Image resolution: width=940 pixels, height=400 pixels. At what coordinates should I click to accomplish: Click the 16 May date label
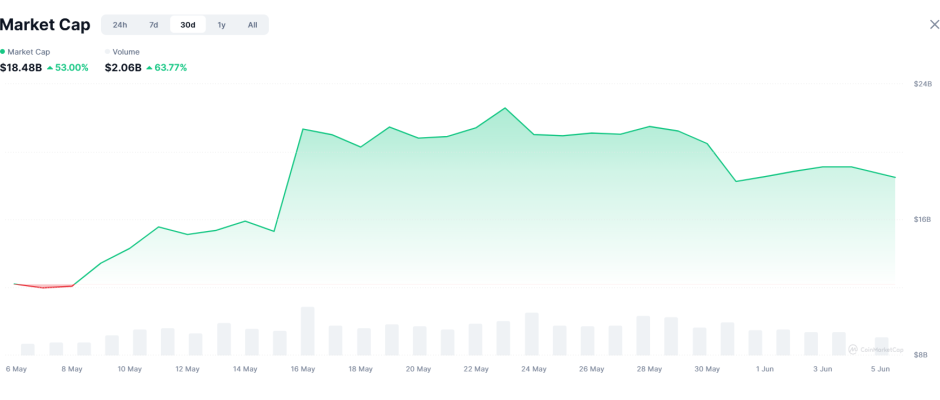[x=303, y=369]
